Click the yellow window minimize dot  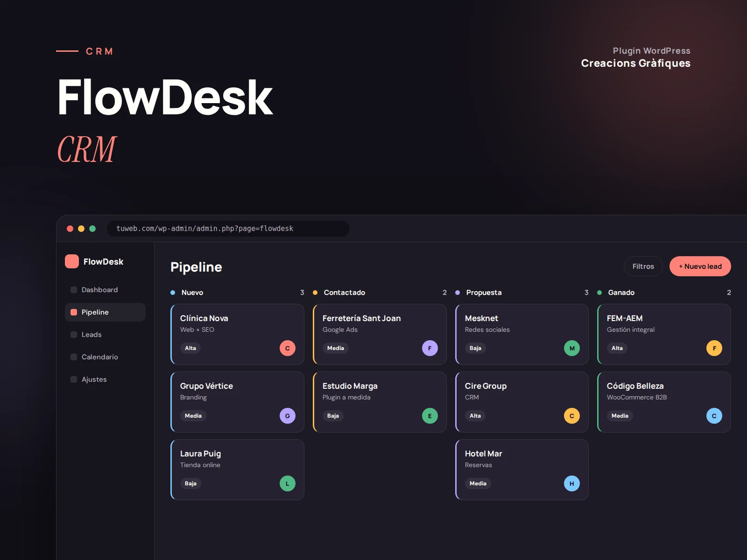(81, 229)
